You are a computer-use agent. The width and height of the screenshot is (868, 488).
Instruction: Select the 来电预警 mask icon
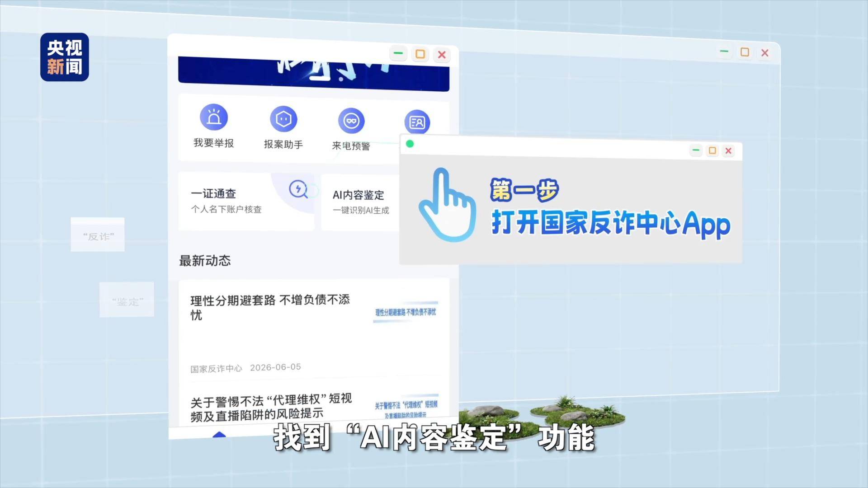coord(351,121)
